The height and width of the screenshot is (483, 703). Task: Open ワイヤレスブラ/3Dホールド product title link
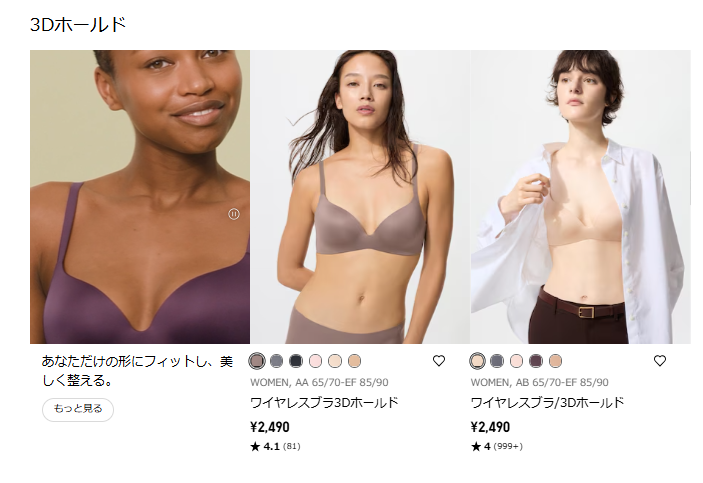[547, 402]
